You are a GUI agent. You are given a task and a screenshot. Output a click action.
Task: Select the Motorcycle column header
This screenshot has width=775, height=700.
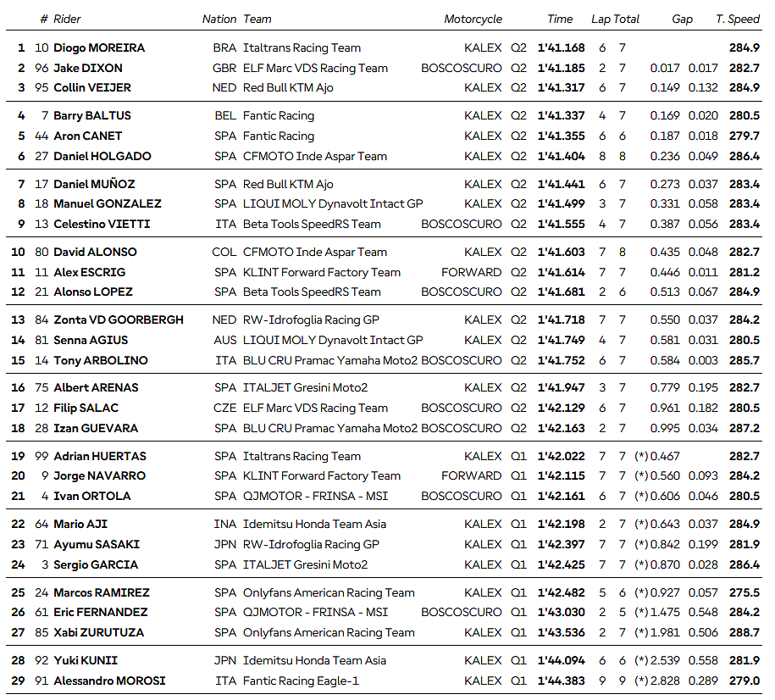[473, 19]
